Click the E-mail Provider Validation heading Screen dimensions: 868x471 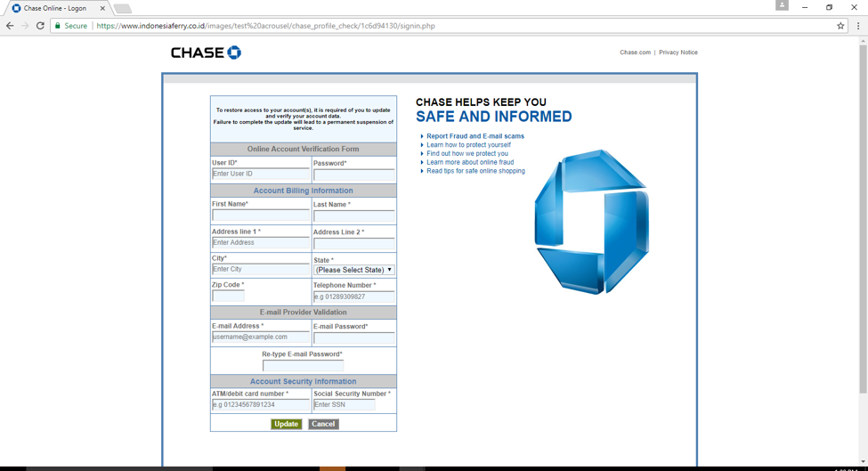coord(304,313)
